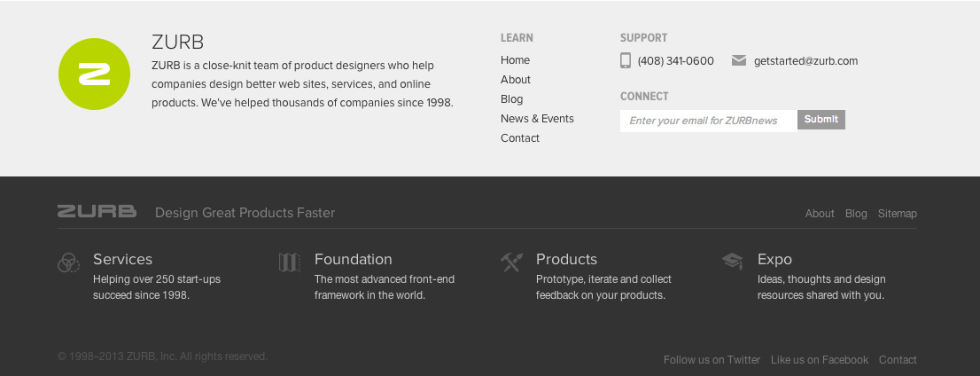Image resolution: width=980 pixels, height=376 pixels.
Task: Click the Products tools icon
Action: click(511, 262)
